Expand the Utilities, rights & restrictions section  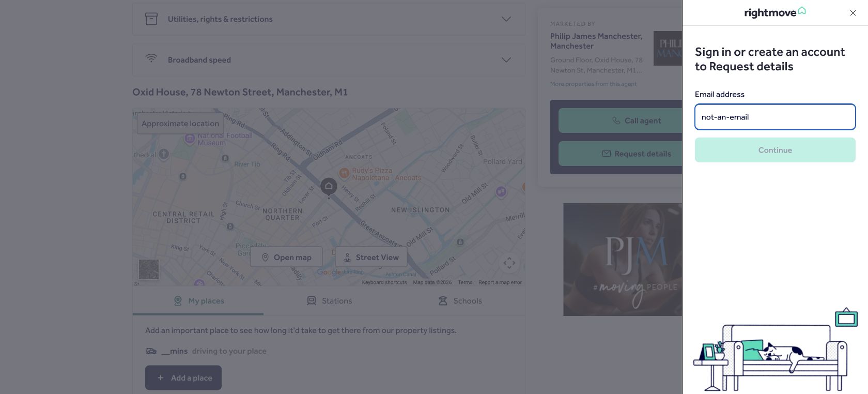[x=329, y=19]
